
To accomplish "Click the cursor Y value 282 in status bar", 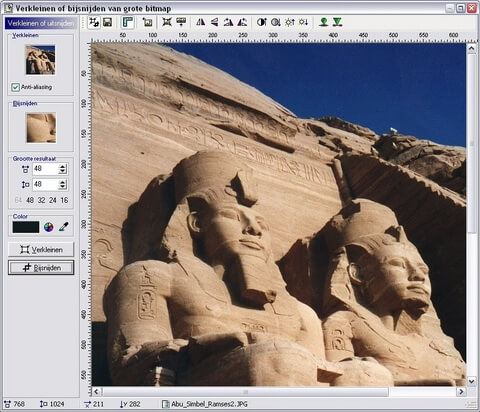I will [134, 404].
